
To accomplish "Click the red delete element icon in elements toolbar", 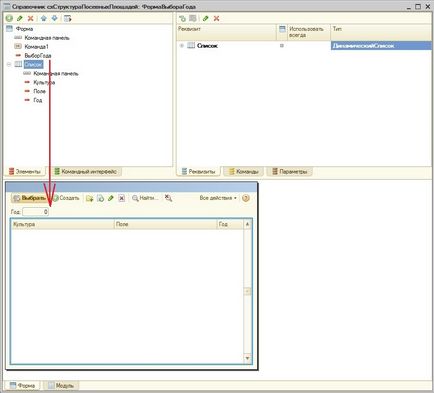I will (30, 19).
